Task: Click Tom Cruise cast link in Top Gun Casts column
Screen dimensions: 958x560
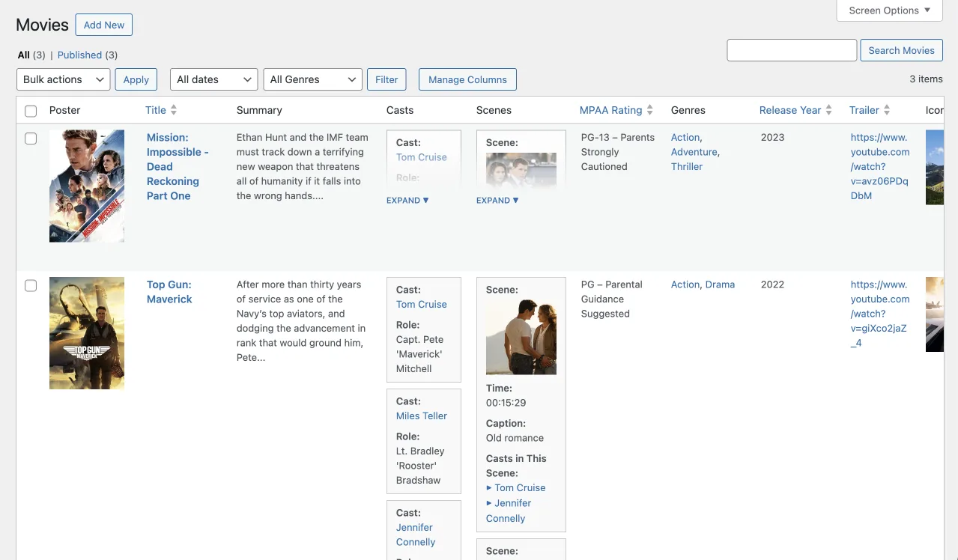Action: pyautogui.click(x=422, y=304)
